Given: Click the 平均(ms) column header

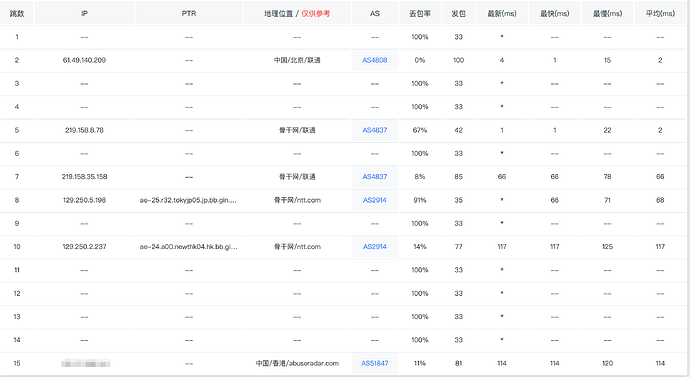Looking at the screenshot, I should coord(660,14).
